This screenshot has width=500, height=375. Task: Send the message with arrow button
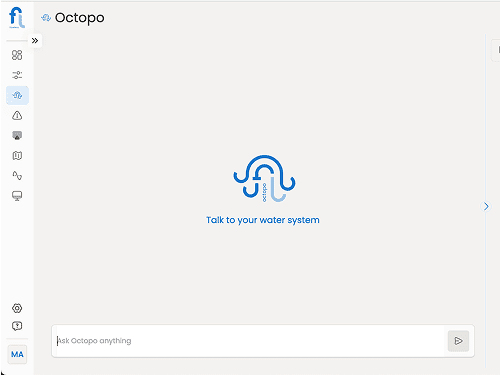pyautogui.click(x=458, y=341)
